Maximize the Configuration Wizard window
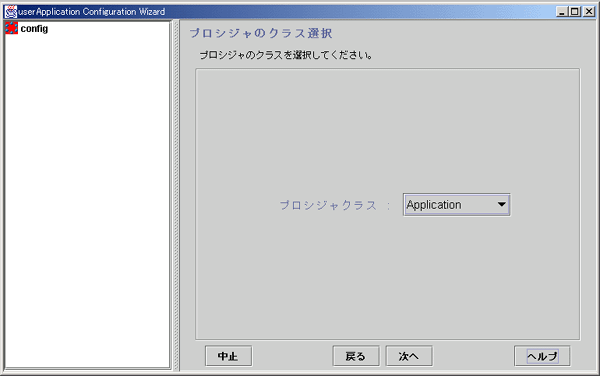Screen dimensions: 600x376 pyautogui.click(x=575, y=12)
